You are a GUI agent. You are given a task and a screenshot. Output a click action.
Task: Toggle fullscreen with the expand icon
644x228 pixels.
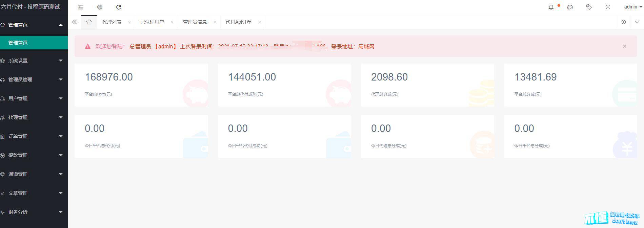608,7
